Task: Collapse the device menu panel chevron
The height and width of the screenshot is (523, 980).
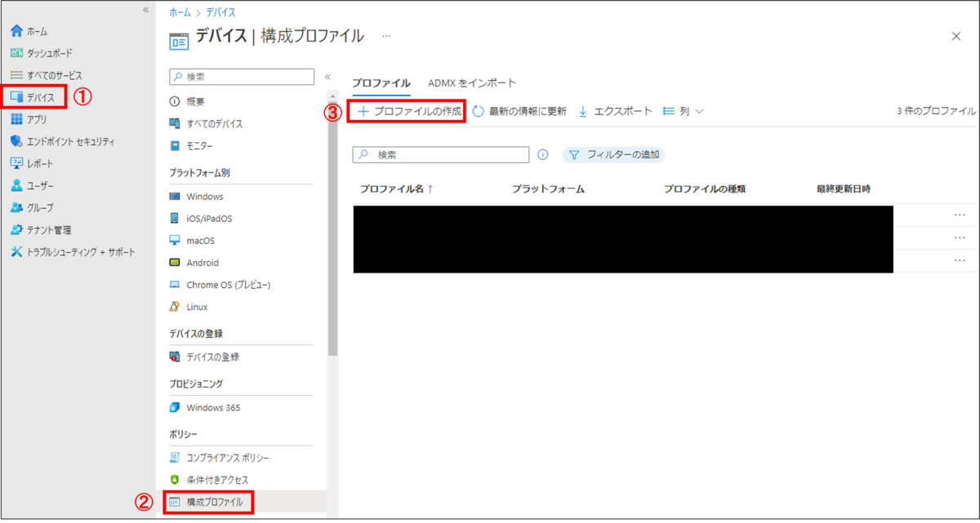Action: [x=327, y=77]
